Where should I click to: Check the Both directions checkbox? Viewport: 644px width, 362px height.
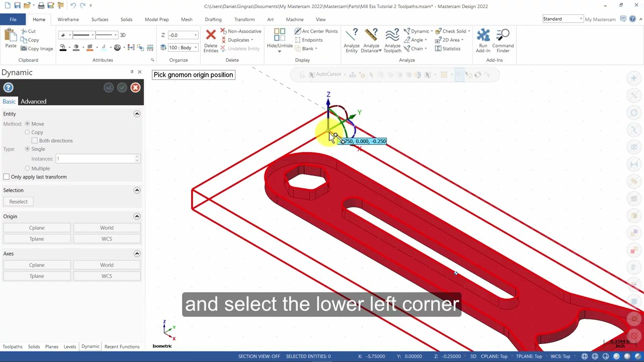tap(35, 141)
